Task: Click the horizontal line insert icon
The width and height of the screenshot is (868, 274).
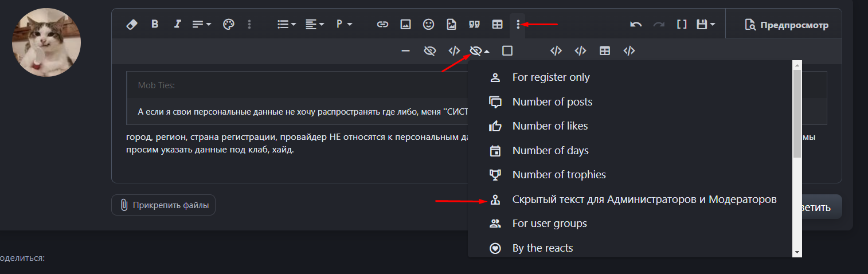Action: (405, 51)
